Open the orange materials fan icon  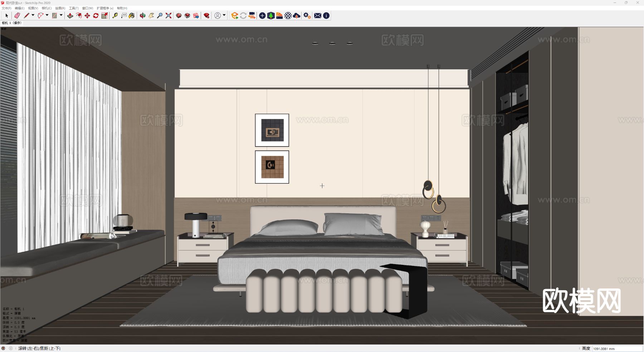point(279,15)
